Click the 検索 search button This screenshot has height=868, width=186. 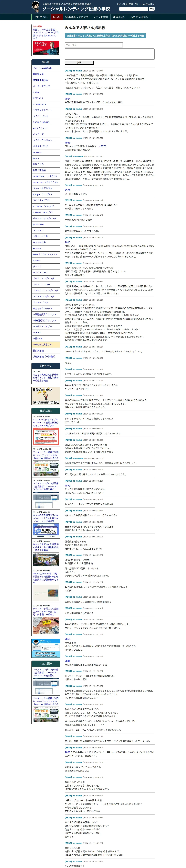point(152,9)
